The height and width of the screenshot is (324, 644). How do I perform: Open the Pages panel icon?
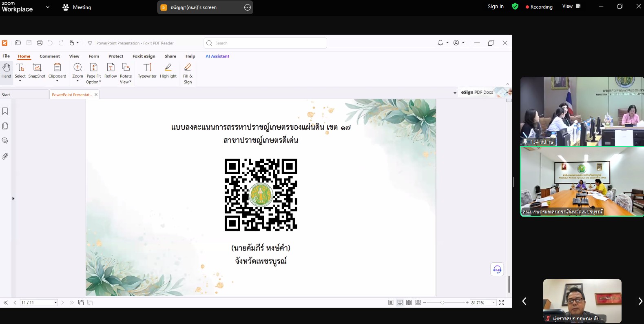pos(5,126)
